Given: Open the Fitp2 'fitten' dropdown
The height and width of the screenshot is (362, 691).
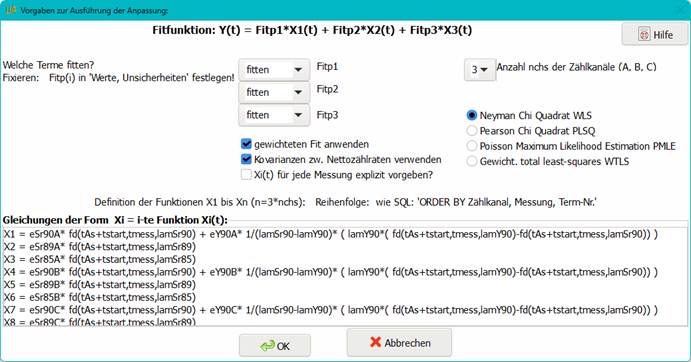Looking at the screenshot, I should [274, 92].
